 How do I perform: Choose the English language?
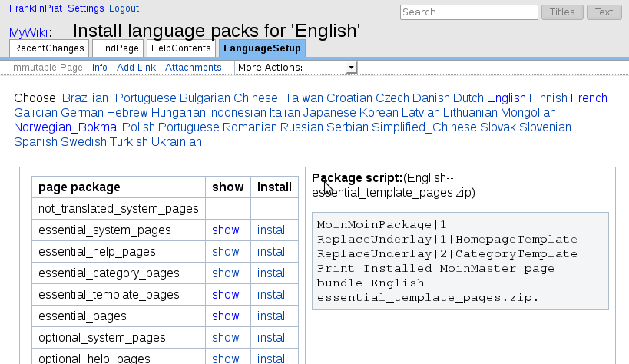tap(506, 98)
